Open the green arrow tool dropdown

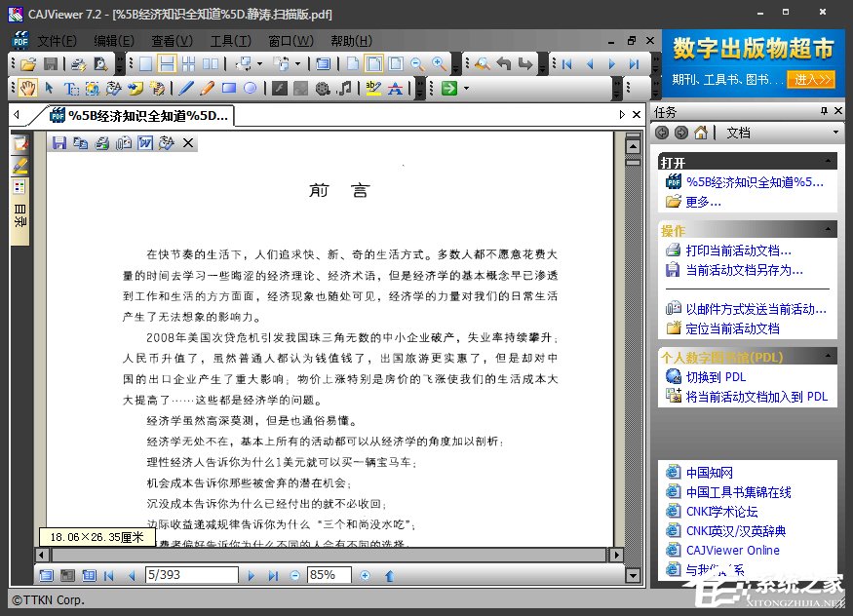click(x=464, y=89)
